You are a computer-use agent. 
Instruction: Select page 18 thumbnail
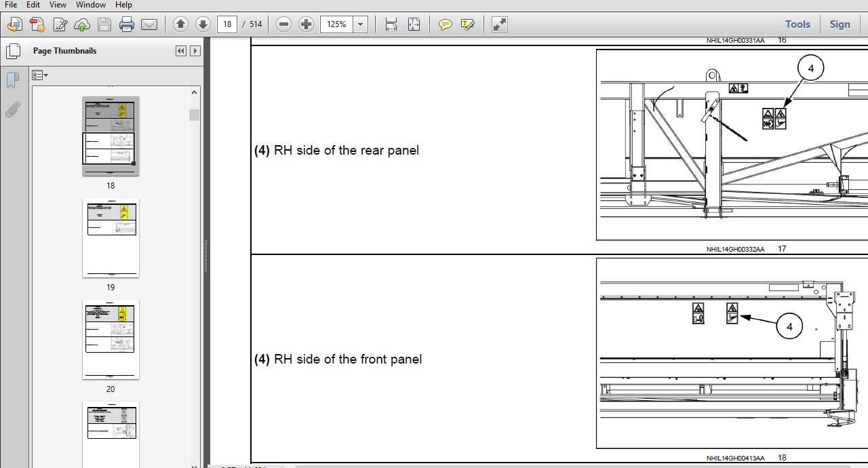click(111, 136)
